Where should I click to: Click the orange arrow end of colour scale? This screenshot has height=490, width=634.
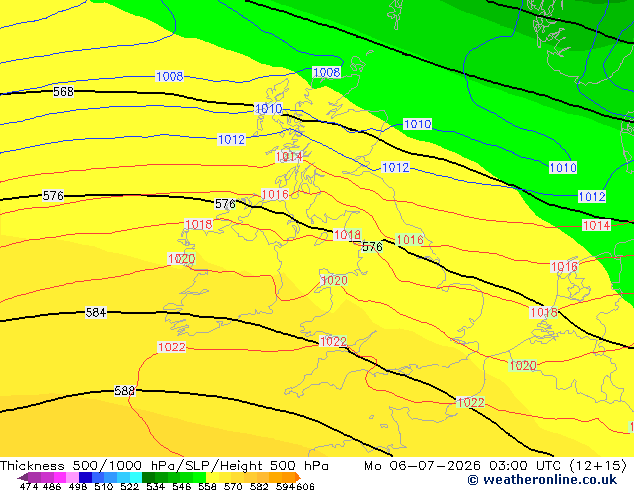[298, 477]
